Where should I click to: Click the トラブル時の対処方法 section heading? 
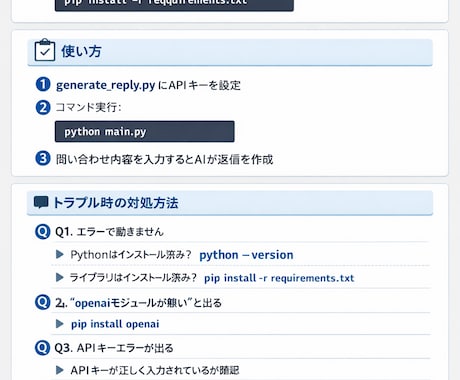coord(115,203)
